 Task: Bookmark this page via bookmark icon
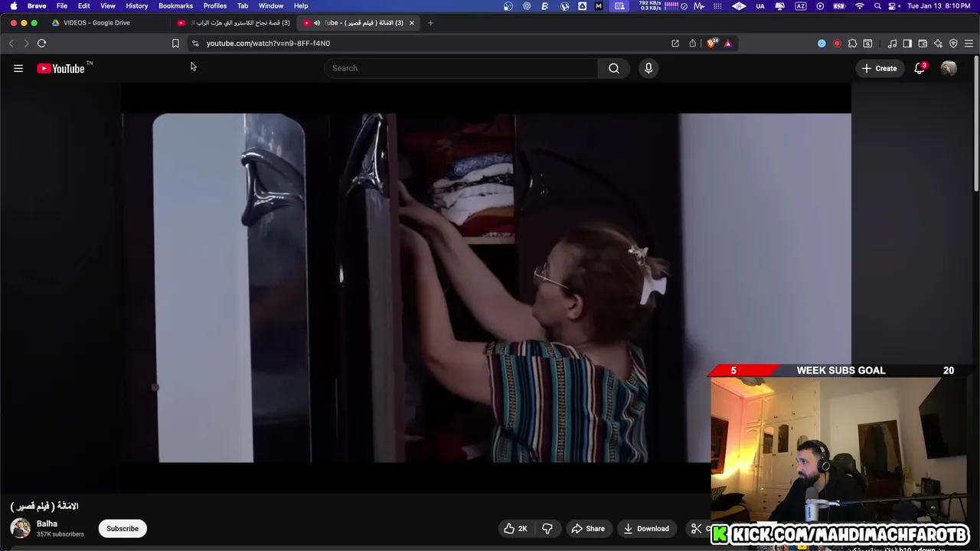click(x=175, y=44)
